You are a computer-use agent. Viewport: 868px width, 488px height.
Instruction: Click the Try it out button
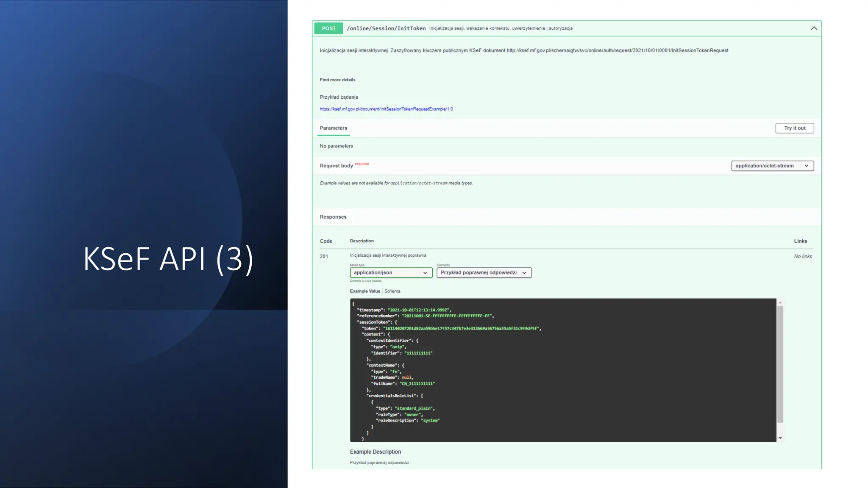click(795, 128)
